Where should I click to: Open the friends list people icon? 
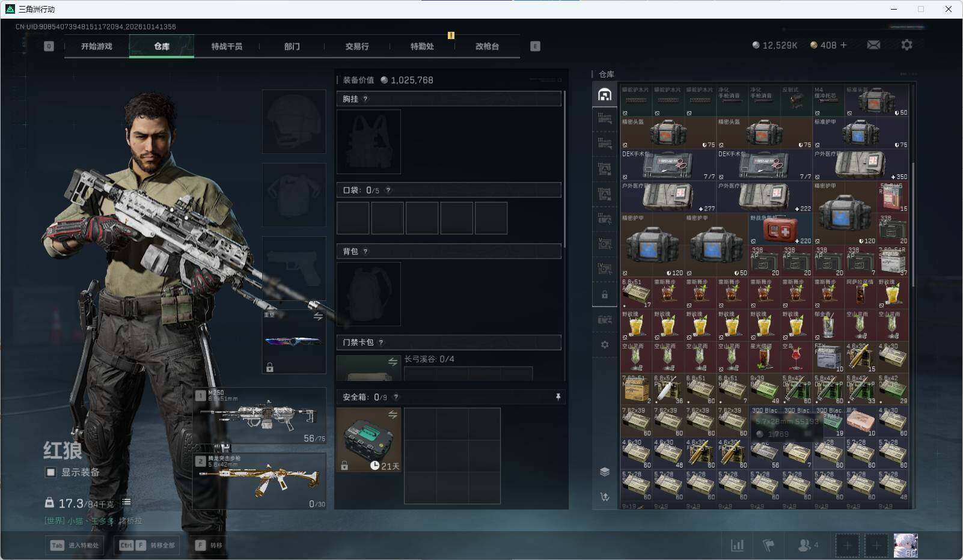click(807, 545)
